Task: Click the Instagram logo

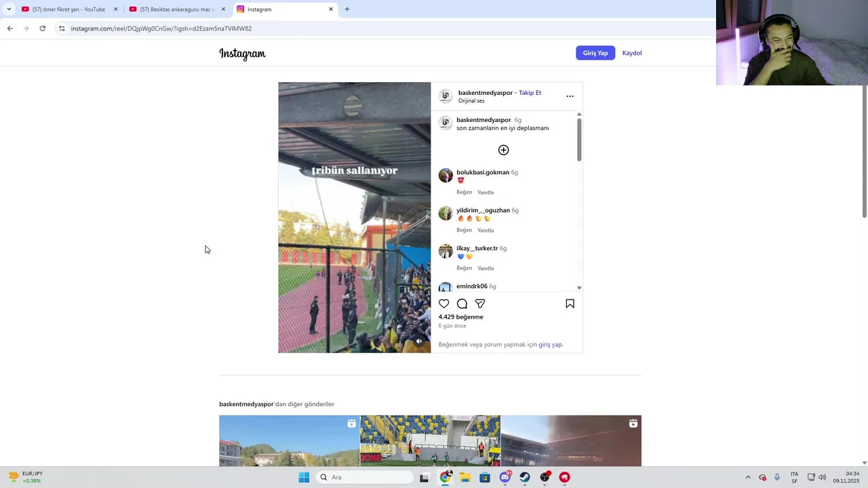Action: coord(242,54)
